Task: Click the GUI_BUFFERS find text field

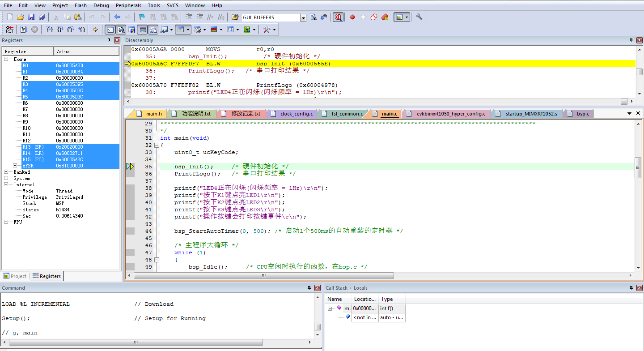Action: point(271,17)
